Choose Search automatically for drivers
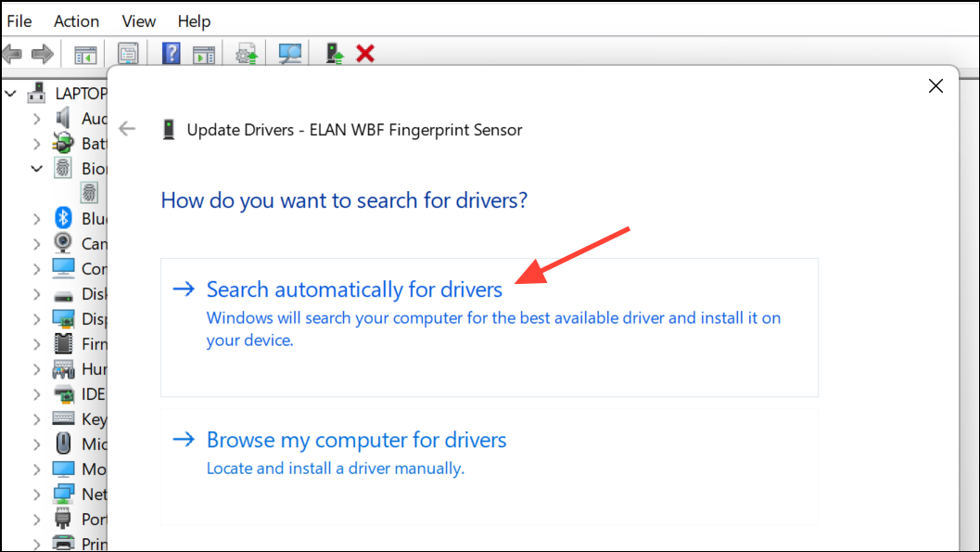980x552 pixels. (x=354, y=289)
